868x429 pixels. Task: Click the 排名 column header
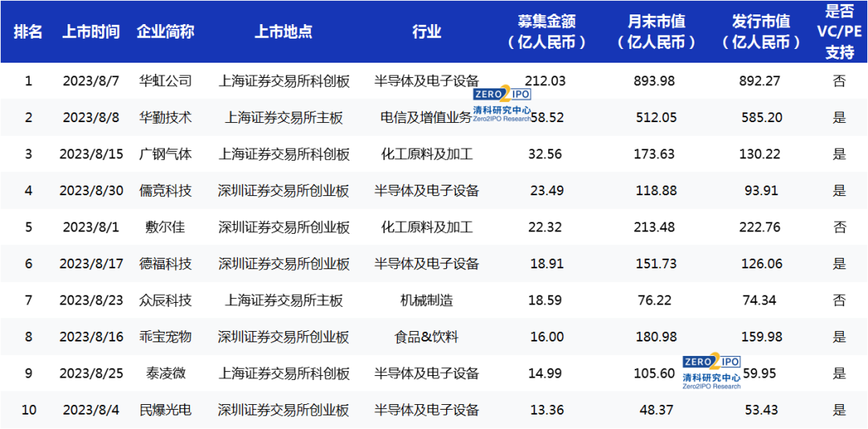tap(28, 31)
